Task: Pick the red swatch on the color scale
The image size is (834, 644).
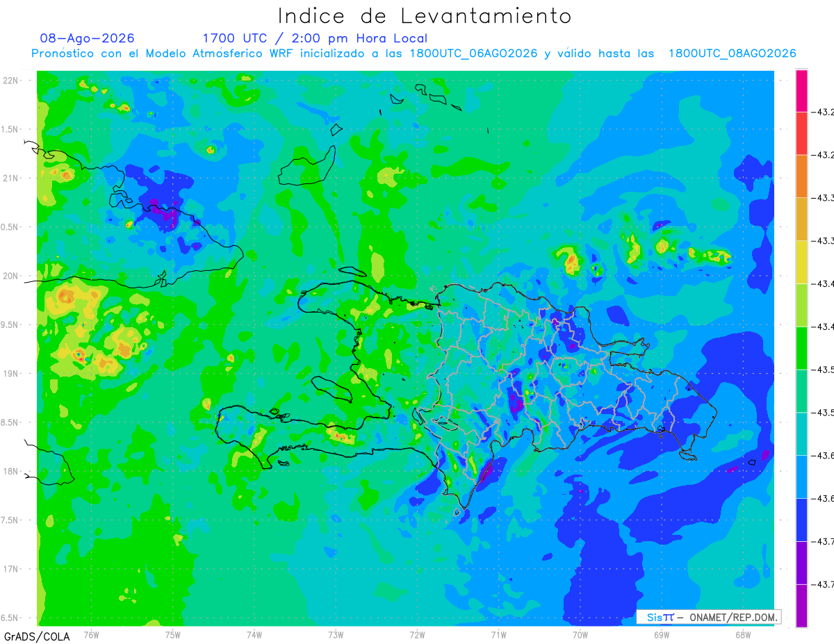Action: tap(801, 133)
